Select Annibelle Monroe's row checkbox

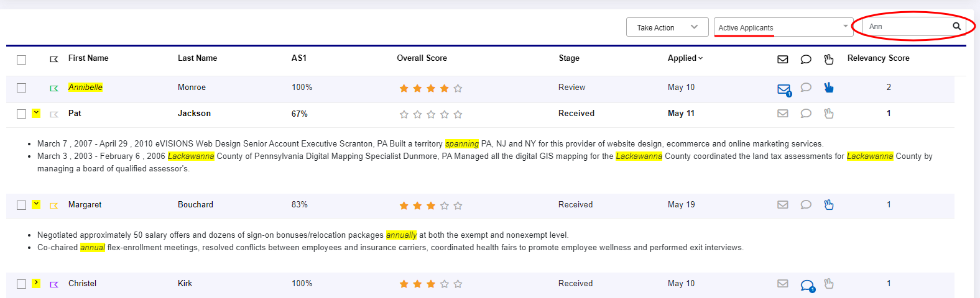click(x=22, y=88)
